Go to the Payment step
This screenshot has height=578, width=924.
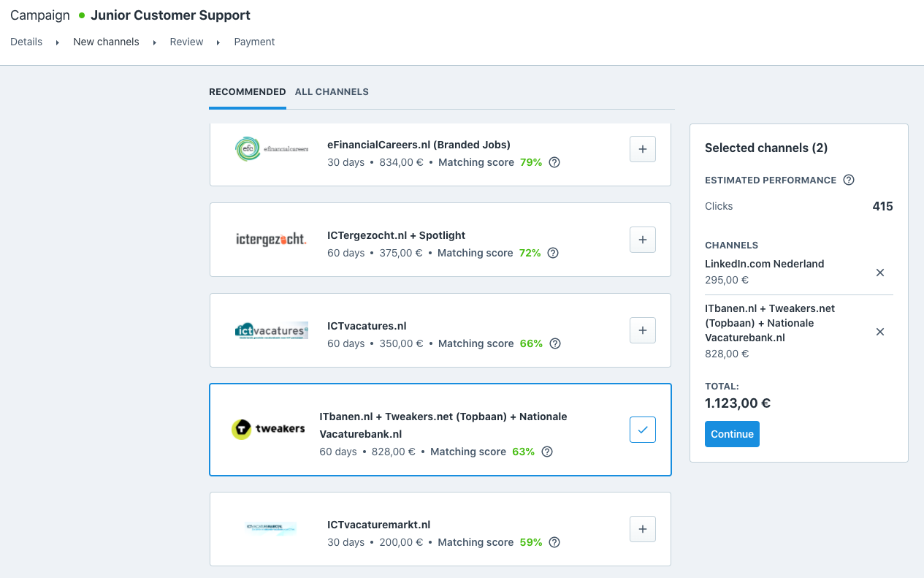pyautogui.click(x=254, y=42)
